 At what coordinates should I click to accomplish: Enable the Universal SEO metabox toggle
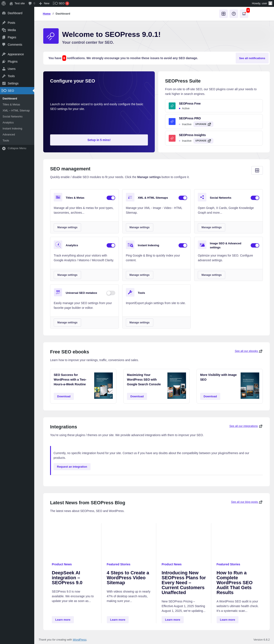tap(111, 293)
